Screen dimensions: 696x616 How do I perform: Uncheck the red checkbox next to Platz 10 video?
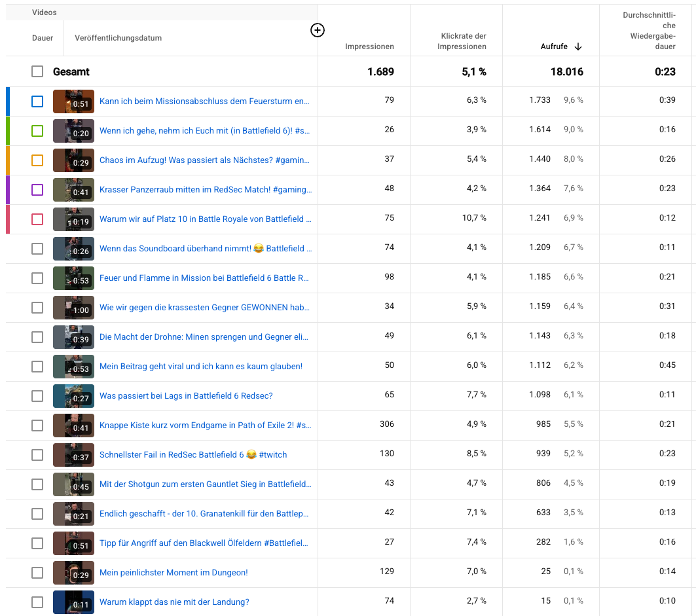tap(37, 219)
